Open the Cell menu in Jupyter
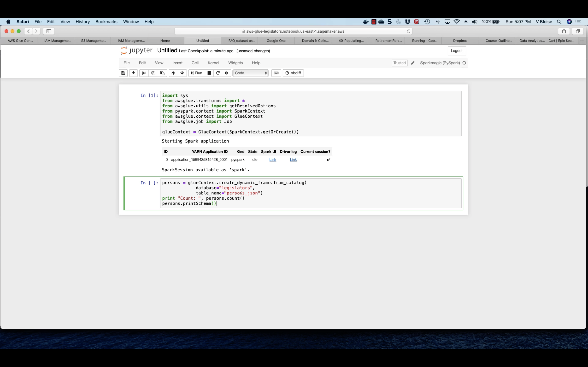This screenshot has height=367, width=588. point(195,63)
